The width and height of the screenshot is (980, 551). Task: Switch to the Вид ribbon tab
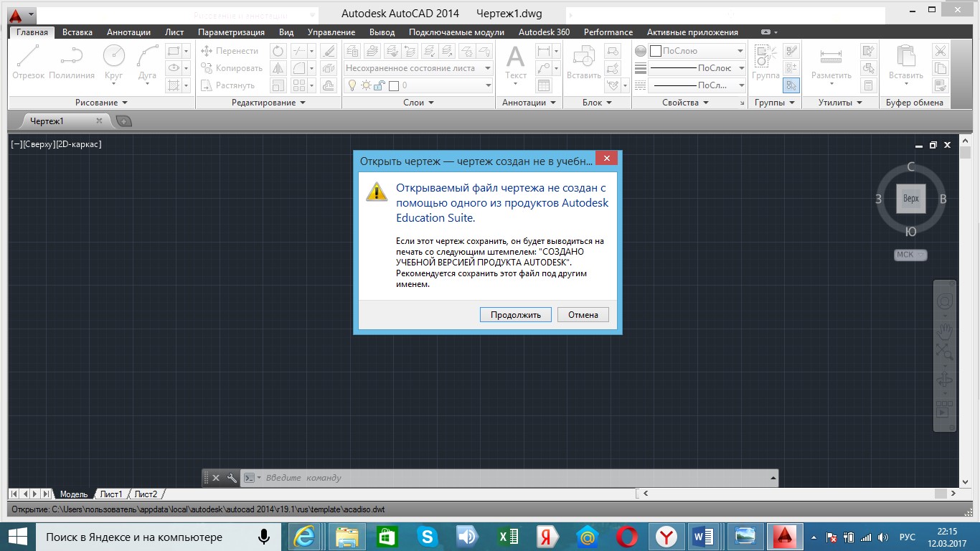286,32
